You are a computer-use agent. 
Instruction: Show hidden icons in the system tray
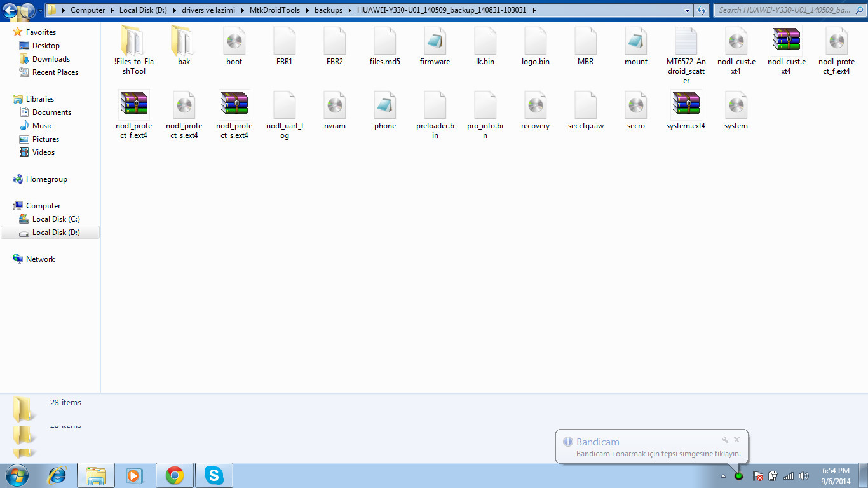point(723,476)
